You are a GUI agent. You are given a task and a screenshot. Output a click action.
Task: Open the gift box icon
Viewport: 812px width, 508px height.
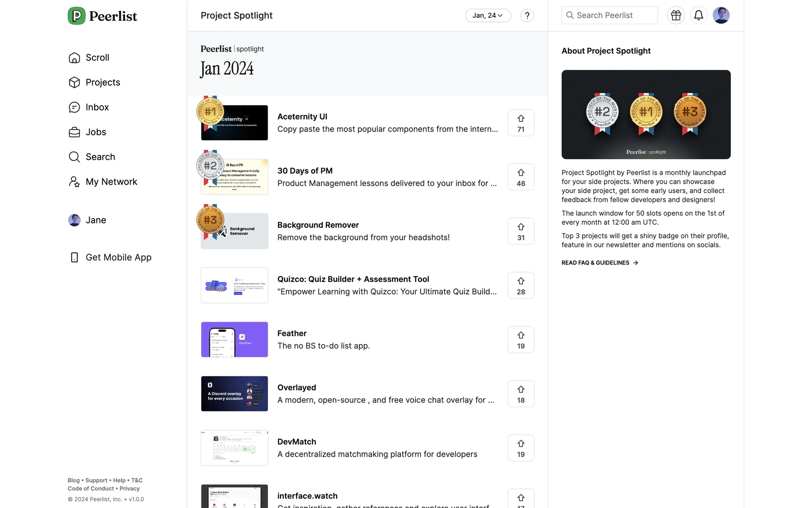(x=676, y=15)
